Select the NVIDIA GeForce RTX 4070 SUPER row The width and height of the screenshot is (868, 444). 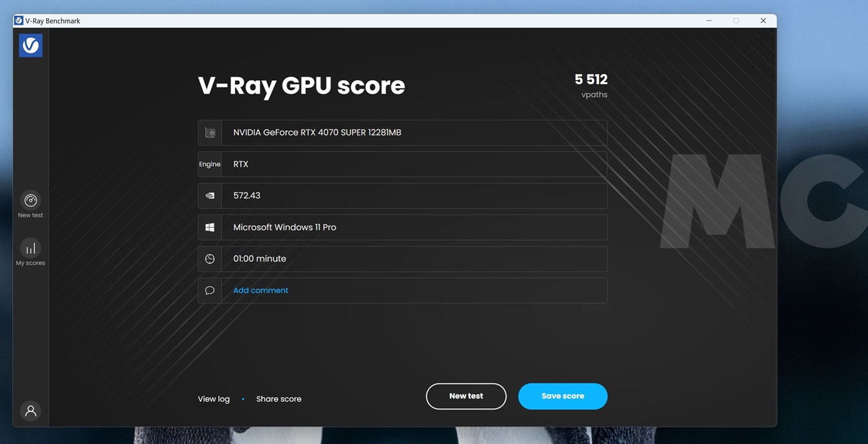point(413,133)
